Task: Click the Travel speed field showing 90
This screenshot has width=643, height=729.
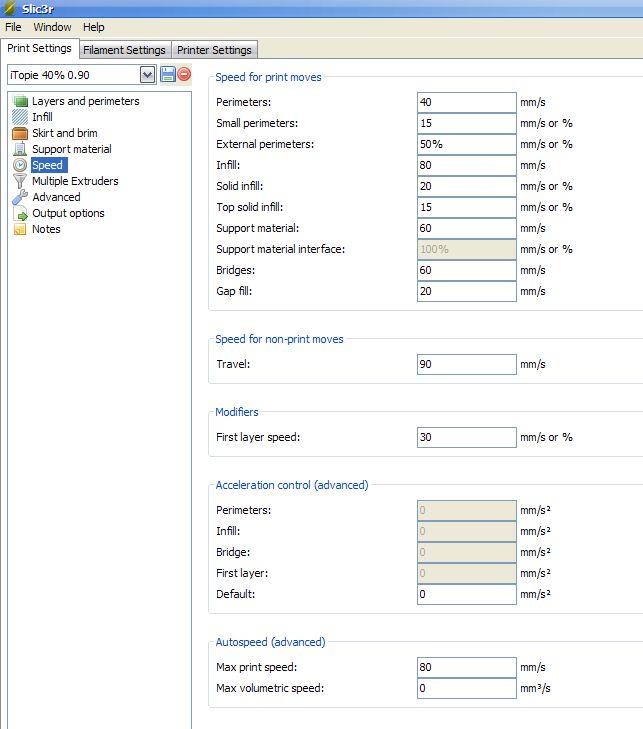Action: click(x=467, y=364)
